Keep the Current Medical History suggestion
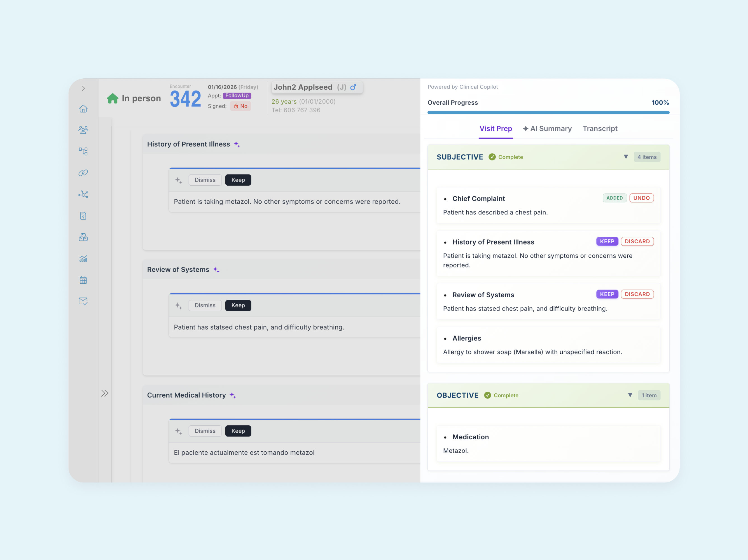The image size is (748, 560). tap(238, 431)
